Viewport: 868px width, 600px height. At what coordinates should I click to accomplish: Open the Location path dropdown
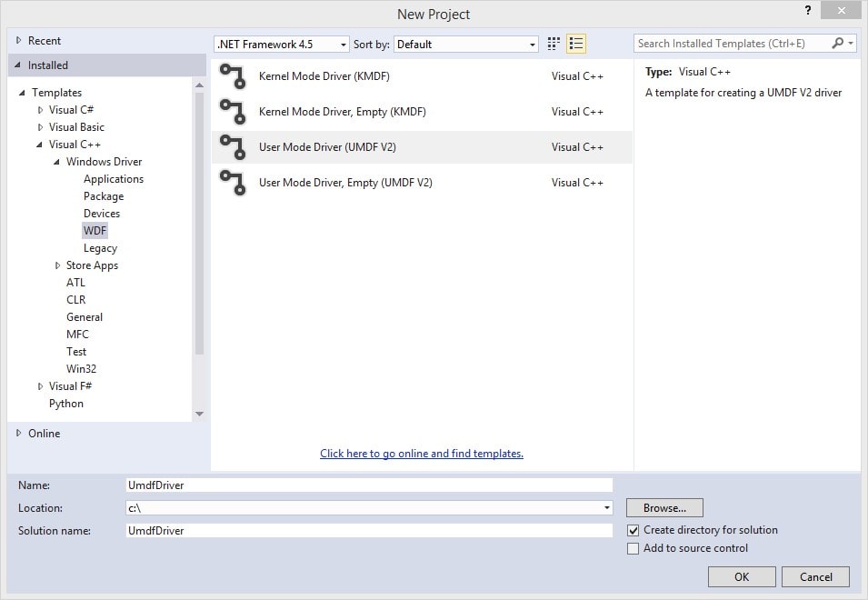point(606,508)
